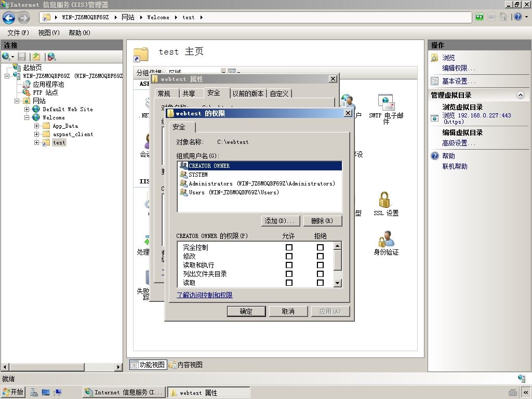Check Allow for 完全控制

tap(289, 247)
